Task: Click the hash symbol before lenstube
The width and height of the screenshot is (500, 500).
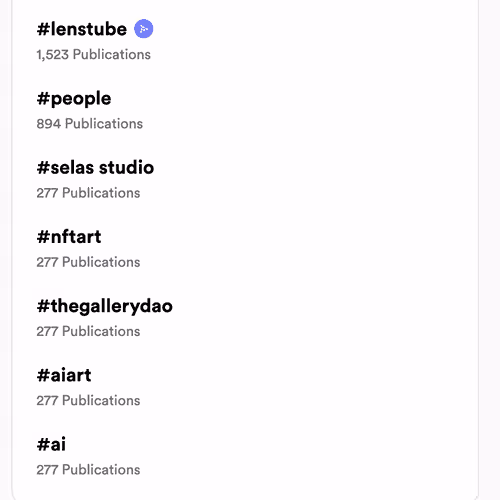Action: click(x=43, y=29)
